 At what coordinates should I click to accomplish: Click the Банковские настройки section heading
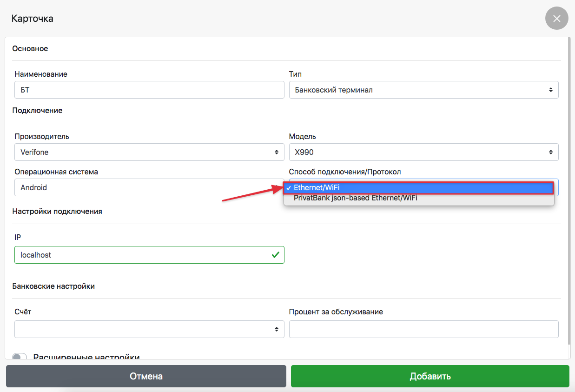pyautogui.click(x=53, y=286)
